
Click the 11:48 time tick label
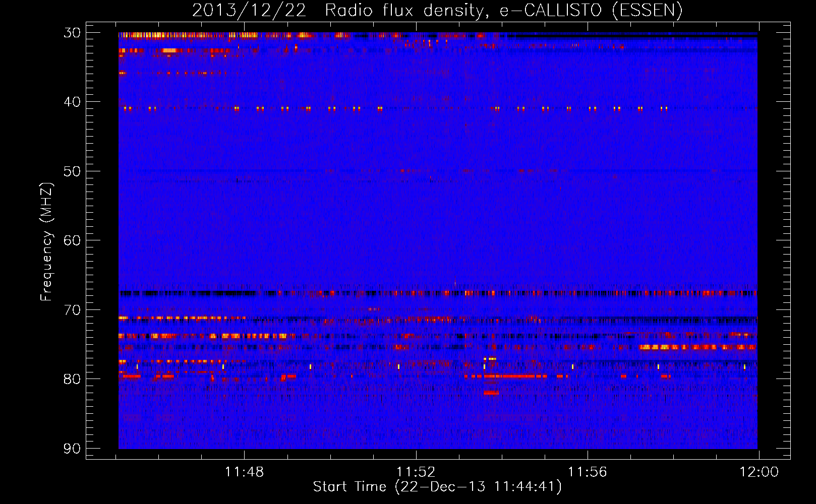click(x=244, y=472)
